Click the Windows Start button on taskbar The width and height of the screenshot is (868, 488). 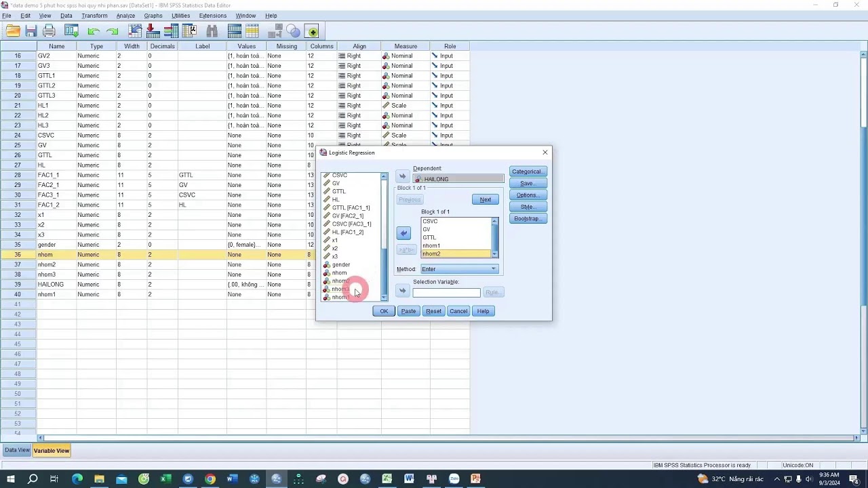[x=11, y=479]
